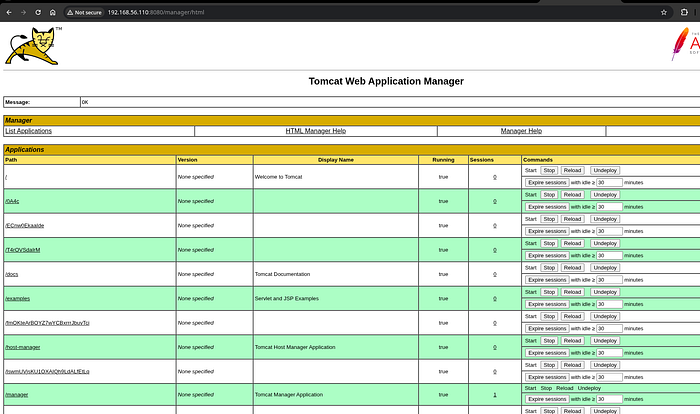
Task: Click the Welcome to Tomcat display name
Action: [279, 177]
